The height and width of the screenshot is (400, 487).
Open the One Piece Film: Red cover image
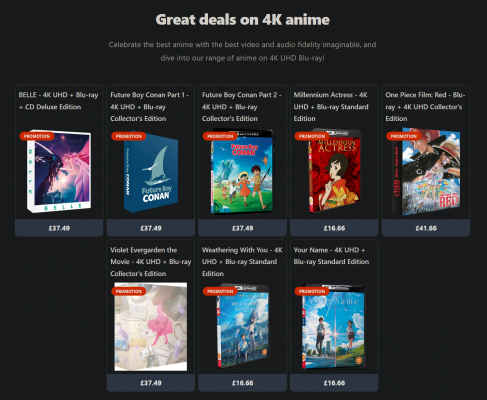(x=426, y=171)
